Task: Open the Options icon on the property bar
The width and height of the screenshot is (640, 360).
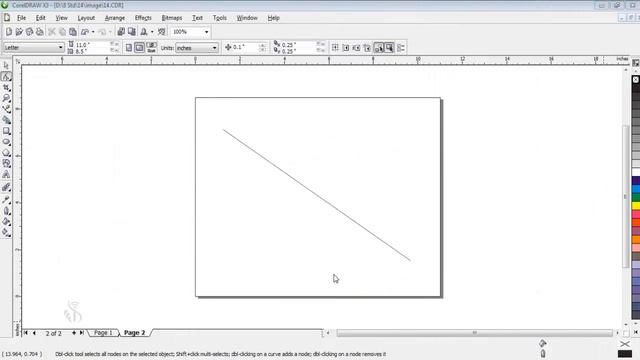Action: coord(401,48)
